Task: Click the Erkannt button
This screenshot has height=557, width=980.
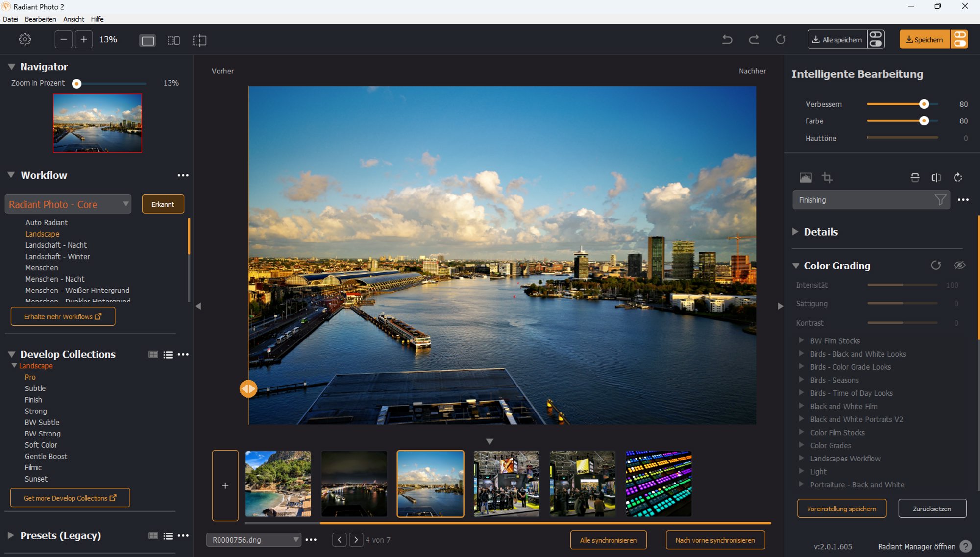Action: [x=163, y=204]
